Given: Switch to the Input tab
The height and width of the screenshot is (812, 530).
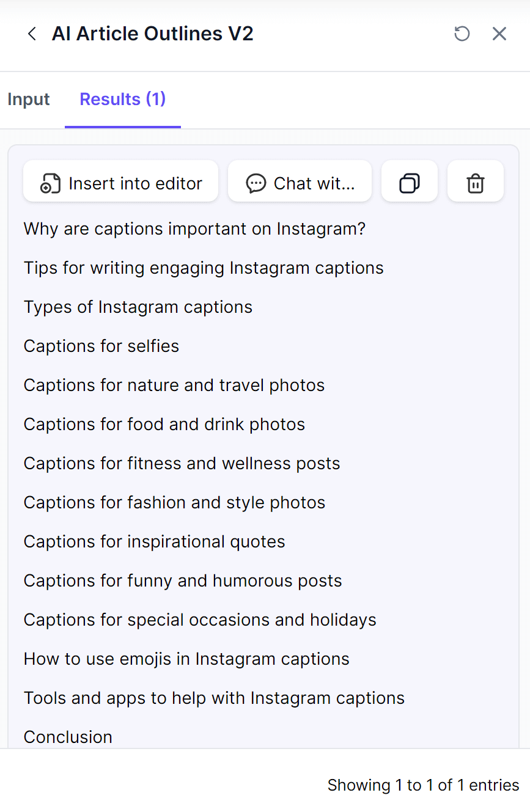Looking at the screenshot, I should click(x=29, y=99).
